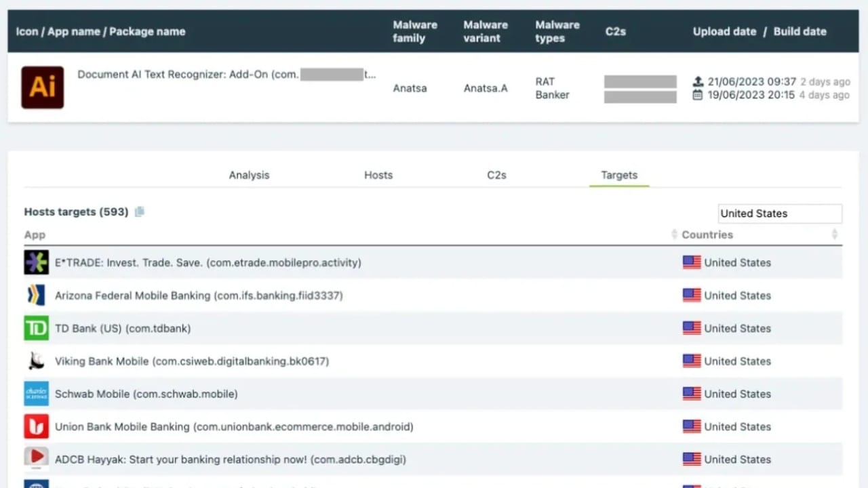
Task: Click the US flag in Schwab Mobile row
Action: (x=692, y=394)
